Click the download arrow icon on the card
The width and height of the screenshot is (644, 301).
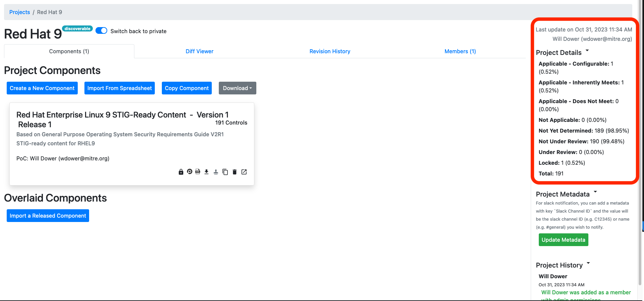pyautogui.click(x=206, y=172)
